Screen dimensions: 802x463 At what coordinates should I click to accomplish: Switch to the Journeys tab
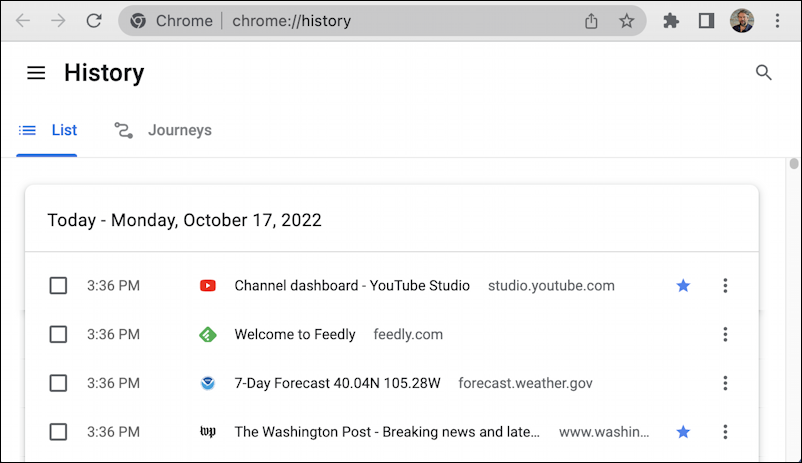pos(163,130)
